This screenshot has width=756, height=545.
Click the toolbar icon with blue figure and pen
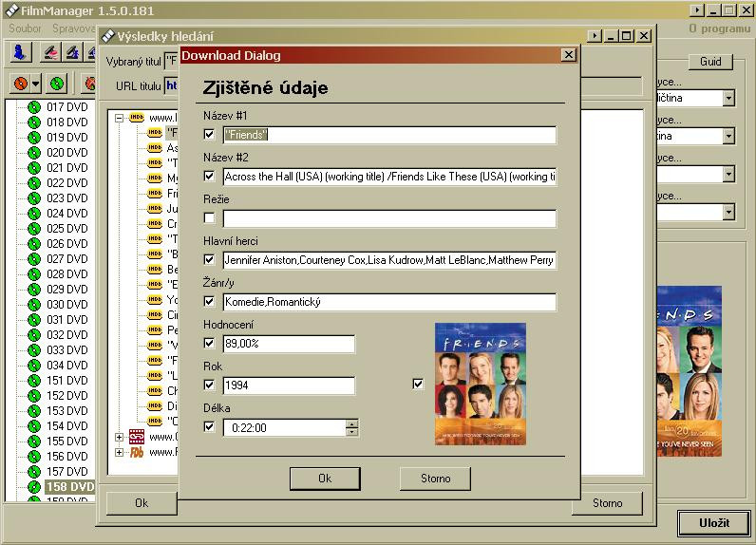pyautogui.click(x=73, y=52)
